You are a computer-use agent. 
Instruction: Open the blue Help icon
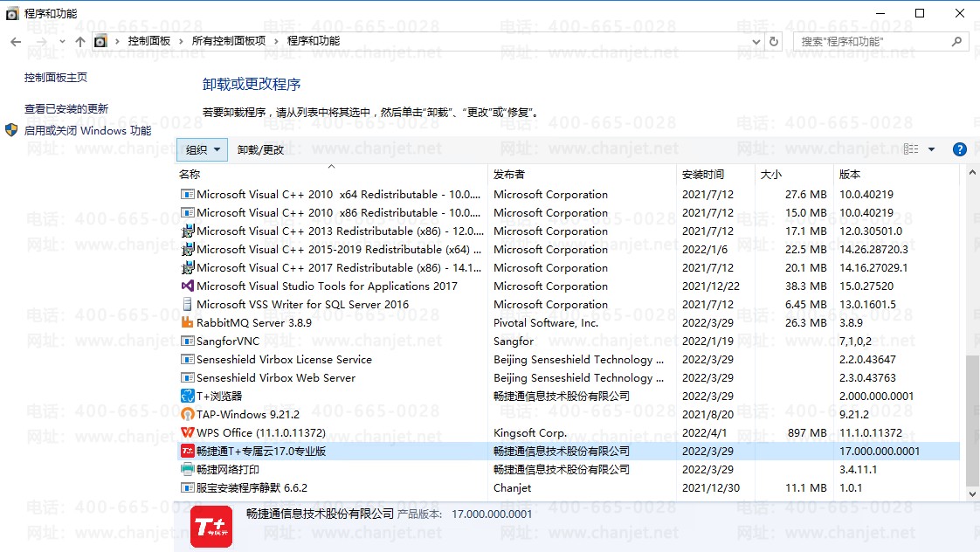click(959, 149)
